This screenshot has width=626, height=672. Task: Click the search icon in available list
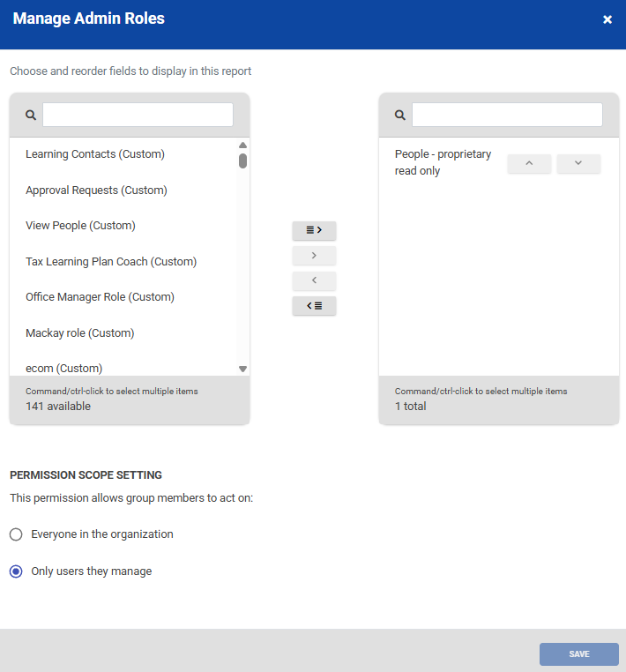31,115
